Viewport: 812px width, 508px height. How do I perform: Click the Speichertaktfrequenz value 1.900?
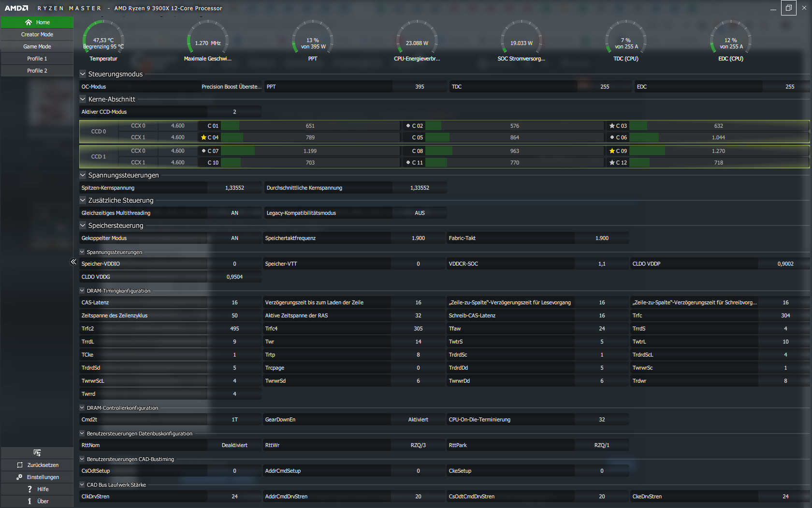coord(419,238)
